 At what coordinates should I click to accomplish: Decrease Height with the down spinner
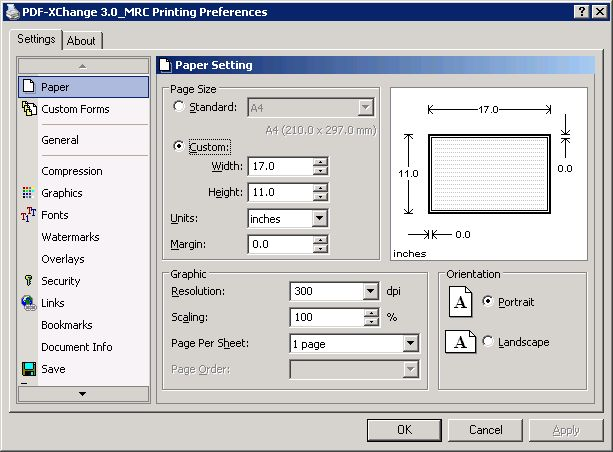tap(320, 197)
